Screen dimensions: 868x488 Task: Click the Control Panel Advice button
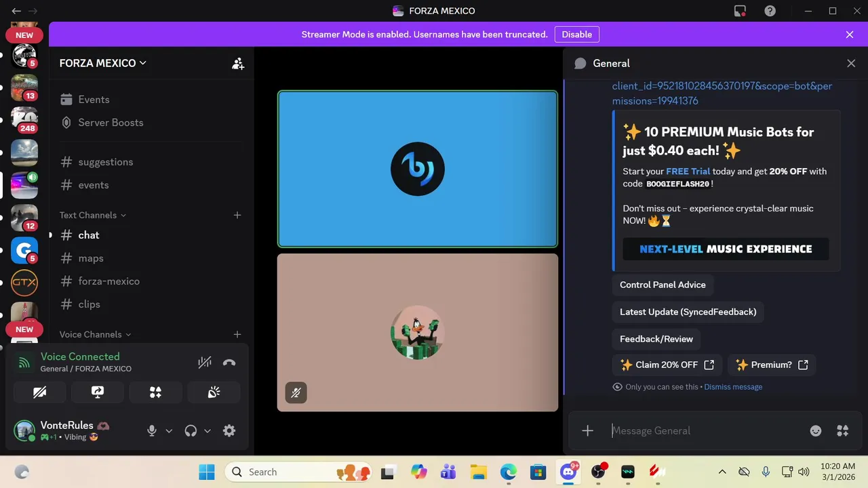(663, 285)
